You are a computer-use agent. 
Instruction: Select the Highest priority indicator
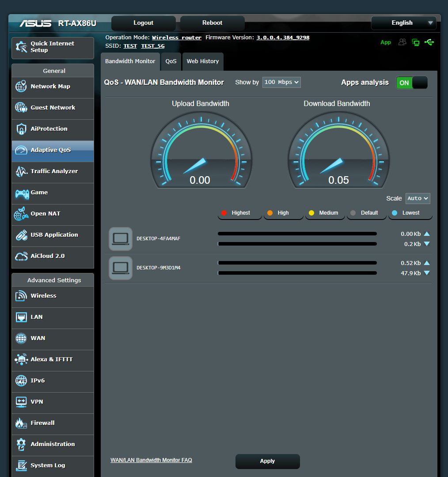pos(239,212)
